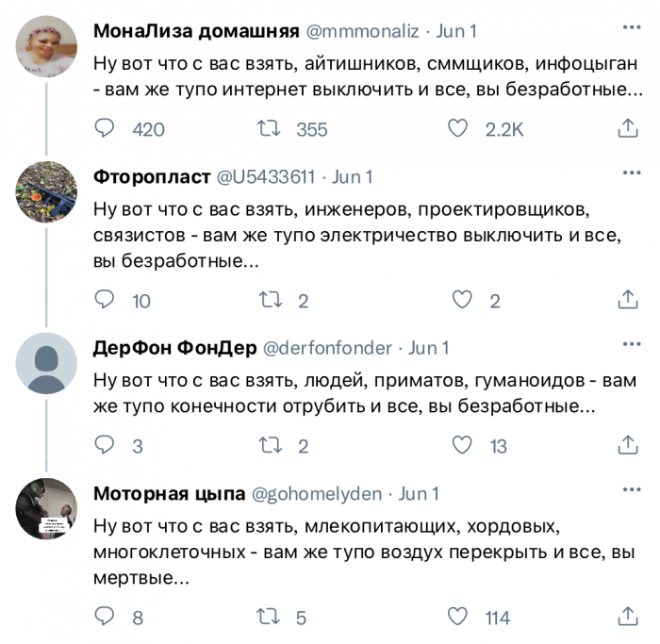Retweet Фторопласт's tweet
This screenshot has height=644, width=660.
[x=269, y=300]
